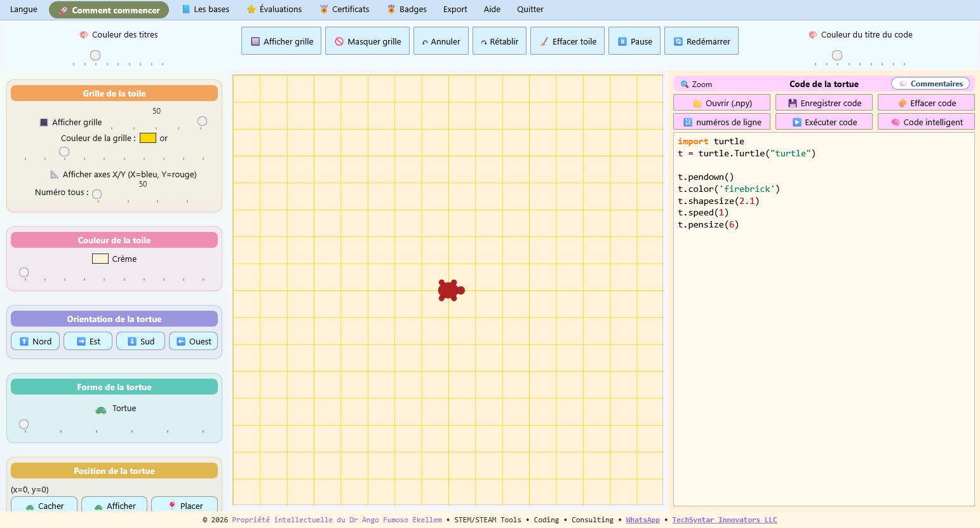Click the Couleur de la toile header

[114, 240]
